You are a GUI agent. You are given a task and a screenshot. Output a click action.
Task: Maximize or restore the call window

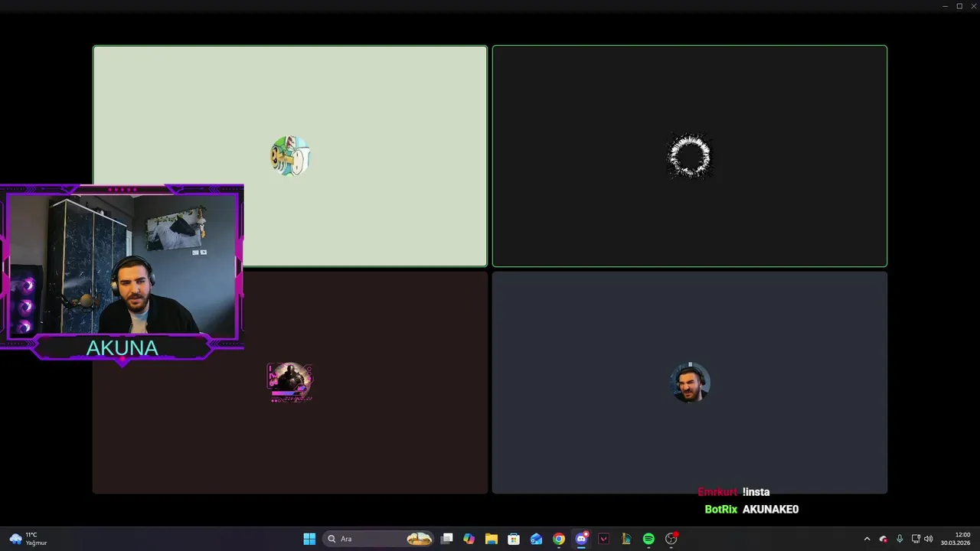point(959,6)
